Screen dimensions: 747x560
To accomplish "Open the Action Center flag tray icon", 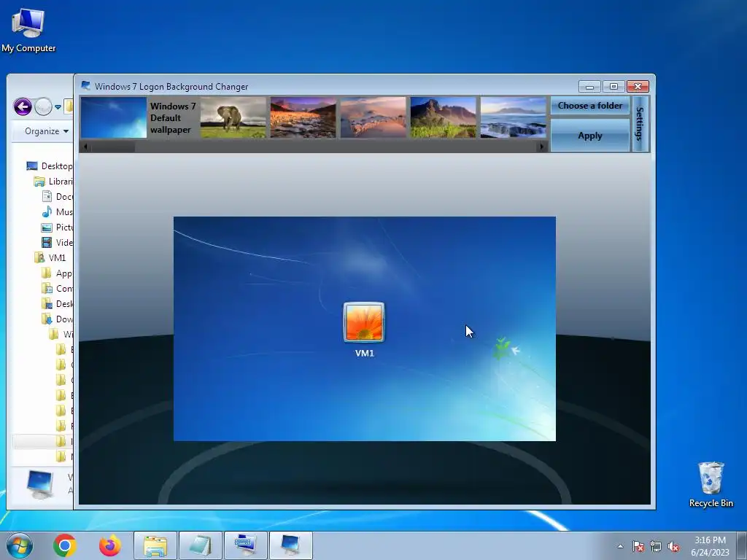I will point(638,546).
